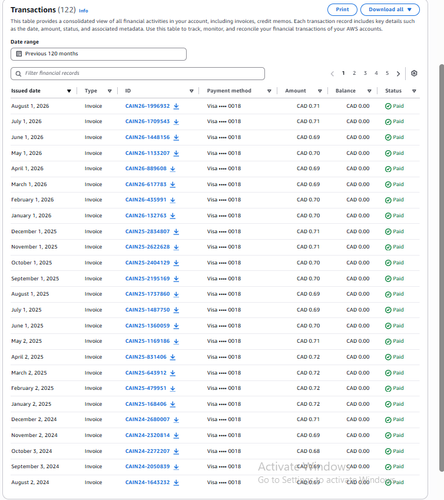Download invoice CAIN25-1360059 via its download icon
This screenshot has width=444, height=500.
pyautogui.click(x=176, y=326)
